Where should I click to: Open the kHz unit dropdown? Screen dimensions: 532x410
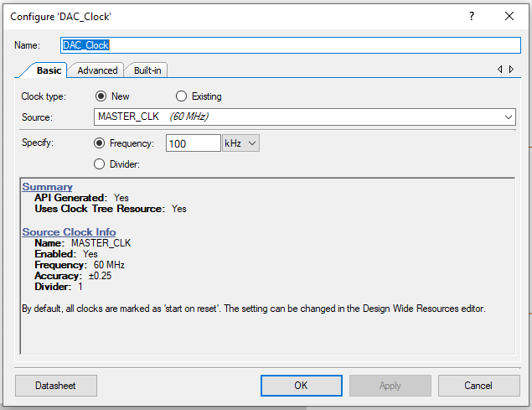tap(241, 143)
